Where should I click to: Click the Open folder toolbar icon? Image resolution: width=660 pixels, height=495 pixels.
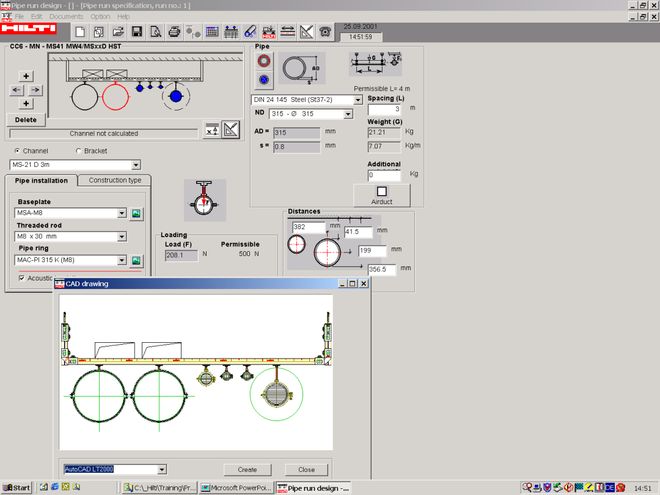117,32
